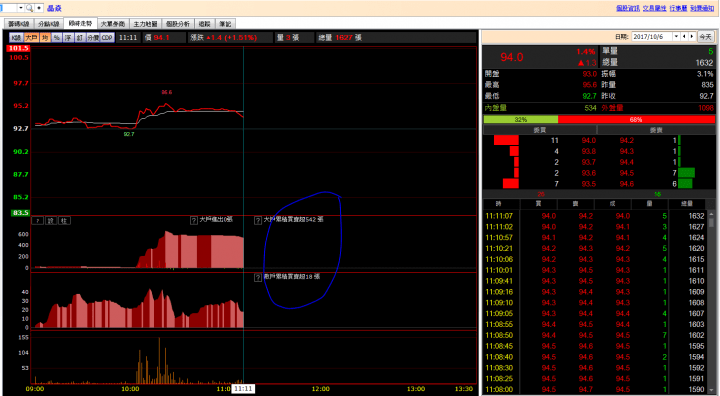Image resolution: width=720 pixels, height=396 pixels.
Task: Open the date picker dropdown arrow
Action: [x=676, y=37]
